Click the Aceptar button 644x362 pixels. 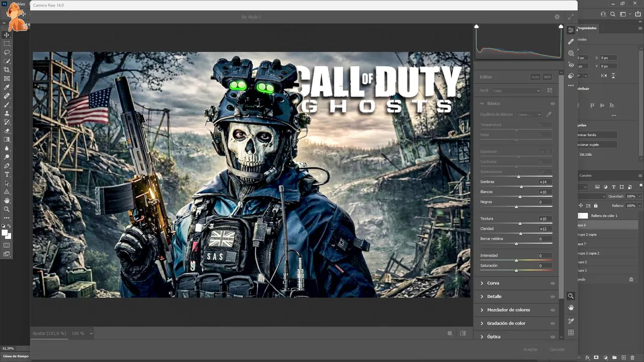click(530, 349)
